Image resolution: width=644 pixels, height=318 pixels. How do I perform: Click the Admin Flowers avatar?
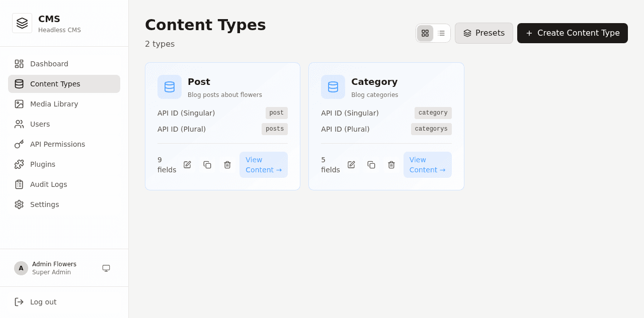pos(21,268)
